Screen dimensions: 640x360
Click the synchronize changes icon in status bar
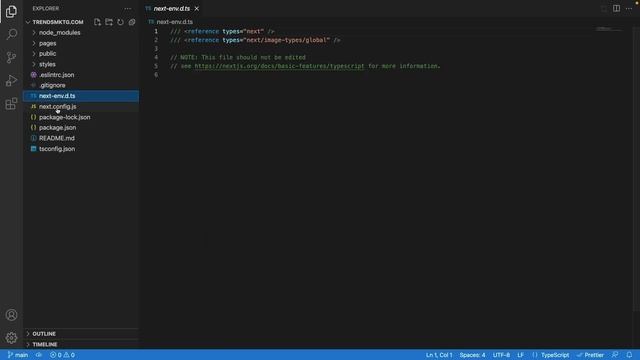click(x=39, y=355)
